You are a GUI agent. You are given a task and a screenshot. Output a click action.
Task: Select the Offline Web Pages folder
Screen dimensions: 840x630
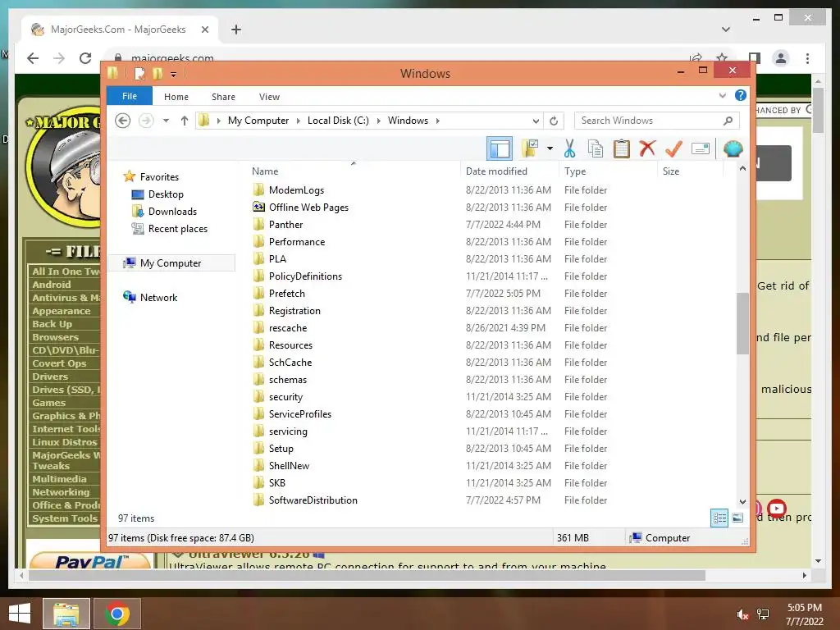click(308, 208)
